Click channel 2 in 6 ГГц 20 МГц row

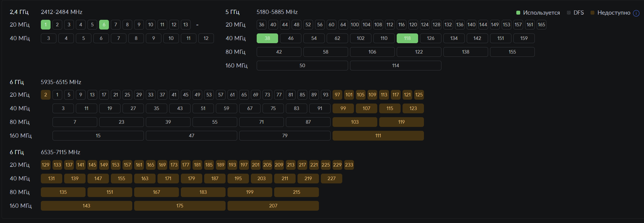46,95
